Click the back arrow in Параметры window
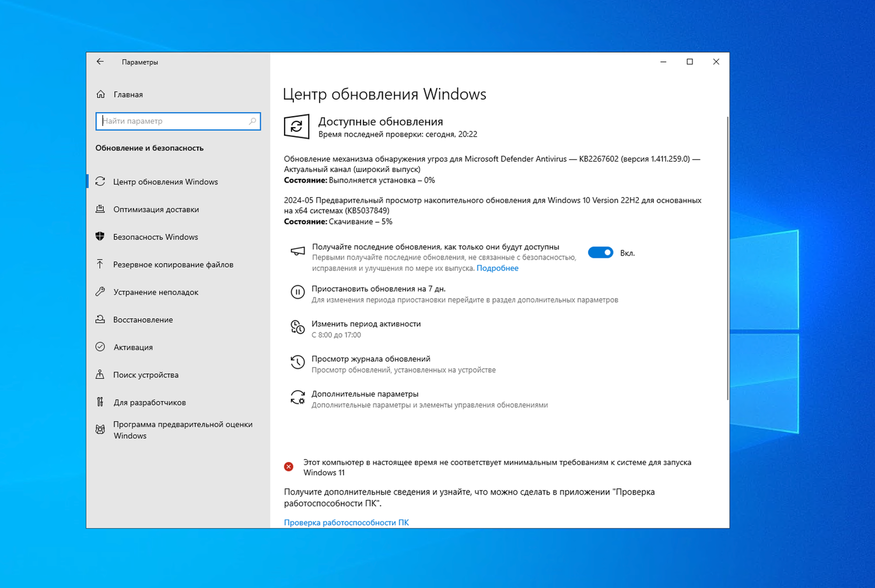The height and width of the screenshot is (588, 875). 100,62
